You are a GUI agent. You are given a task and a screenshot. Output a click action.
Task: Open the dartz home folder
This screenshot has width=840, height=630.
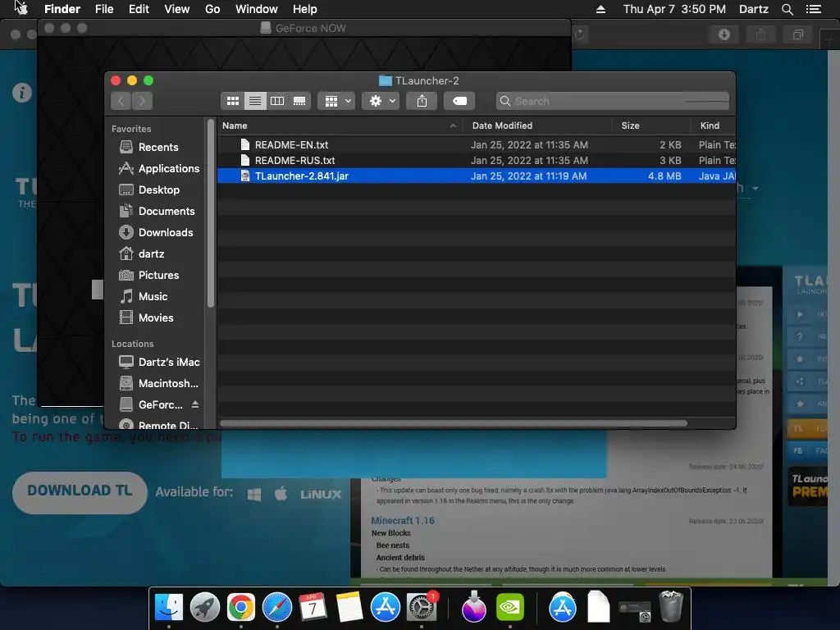coord(142,253)
